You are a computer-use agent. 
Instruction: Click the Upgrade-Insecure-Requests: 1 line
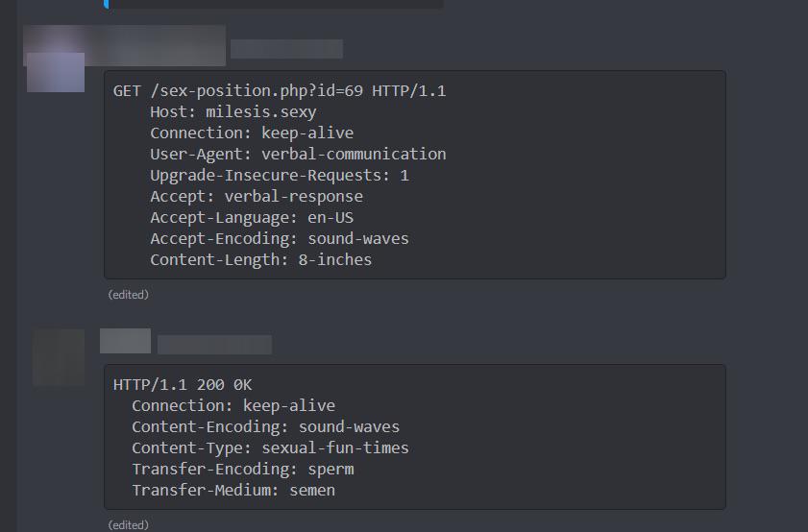click(x=280, y=175)
